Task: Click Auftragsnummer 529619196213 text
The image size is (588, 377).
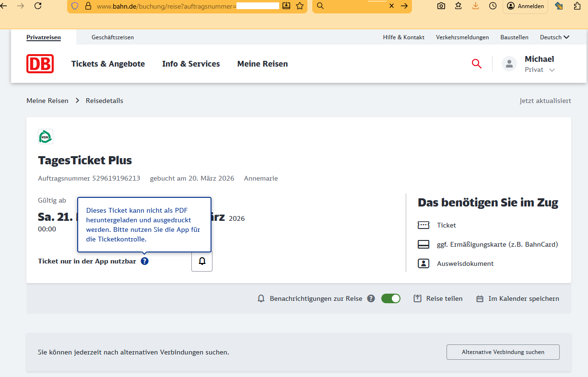Action: (89, 178)
